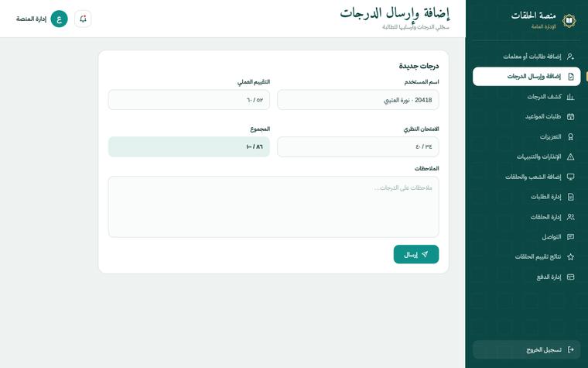
Task: Click the إرسال send button
Action: pos(416,254)
